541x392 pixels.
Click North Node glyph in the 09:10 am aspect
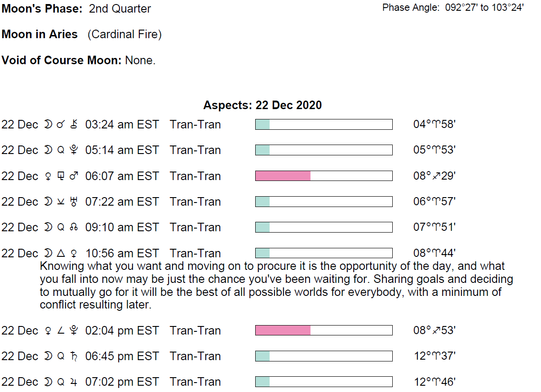pos(75,227)
